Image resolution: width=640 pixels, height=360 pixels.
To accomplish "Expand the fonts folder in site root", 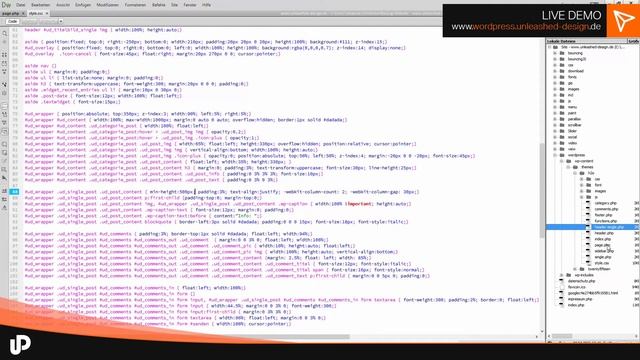I will (x=555, y=77).
